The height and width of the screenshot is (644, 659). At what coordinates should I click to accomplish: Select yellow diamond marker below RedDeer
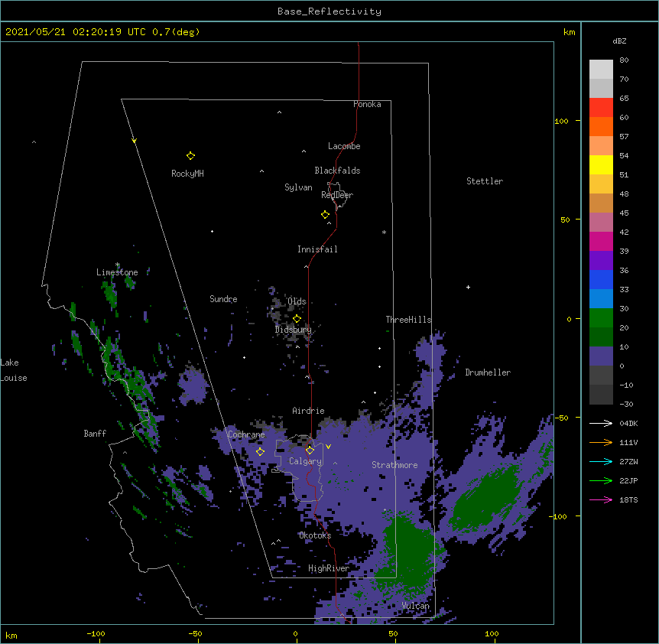pos(326,215)
